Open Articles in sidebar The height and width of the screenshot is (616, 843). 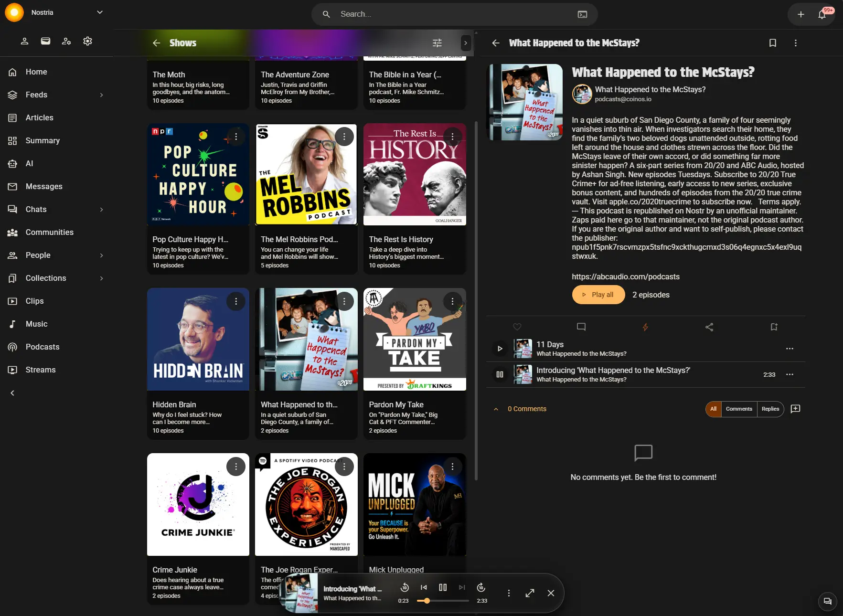tap(57, 118)
